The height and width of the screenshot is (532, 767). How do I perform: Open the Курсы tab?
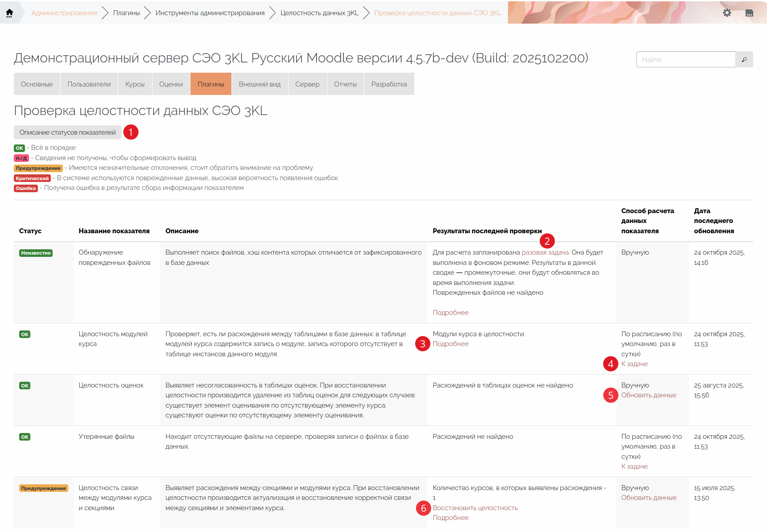pos(135,84)
